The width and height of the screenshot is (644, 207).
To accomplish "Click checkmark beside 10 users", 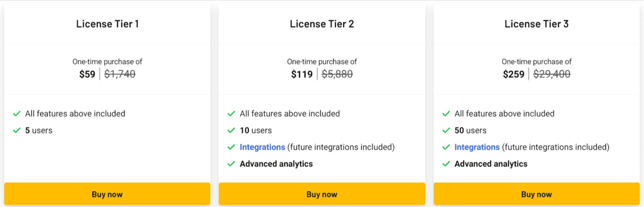I will tap(231, 130).
